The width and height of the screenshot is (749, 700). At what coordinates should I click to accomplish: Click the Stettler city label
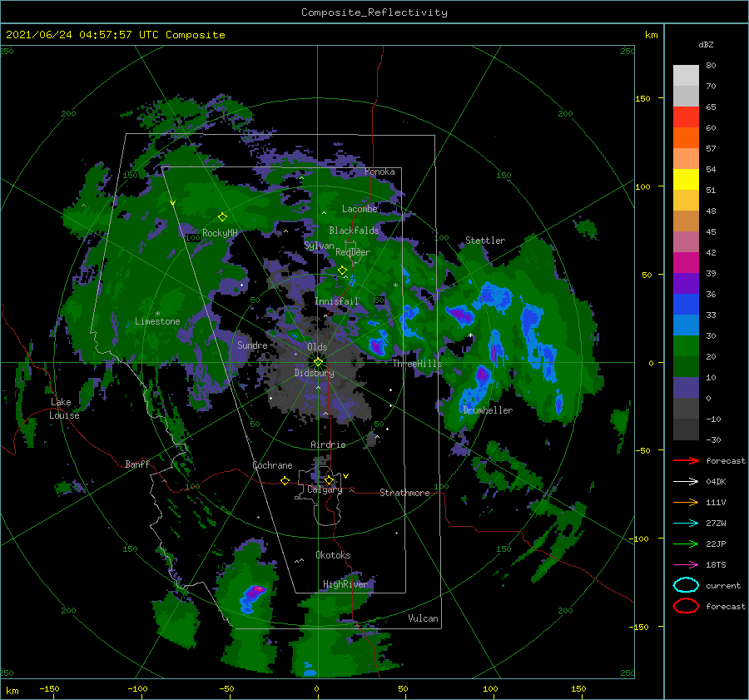point(485,241)
